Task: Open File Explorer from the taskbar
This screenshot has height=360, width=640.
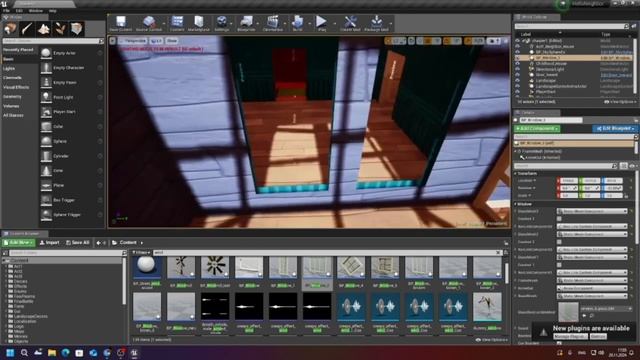Action: point(52,353)
